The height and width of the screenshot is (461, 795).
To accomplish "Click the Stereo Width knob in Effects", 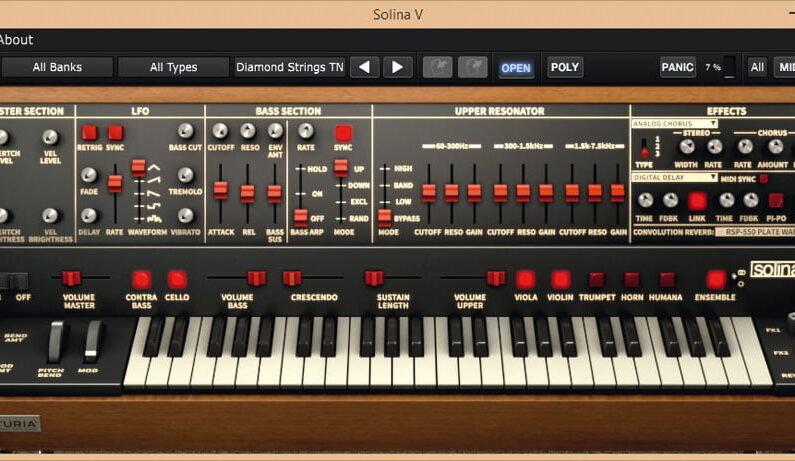I will coord(686,147).
